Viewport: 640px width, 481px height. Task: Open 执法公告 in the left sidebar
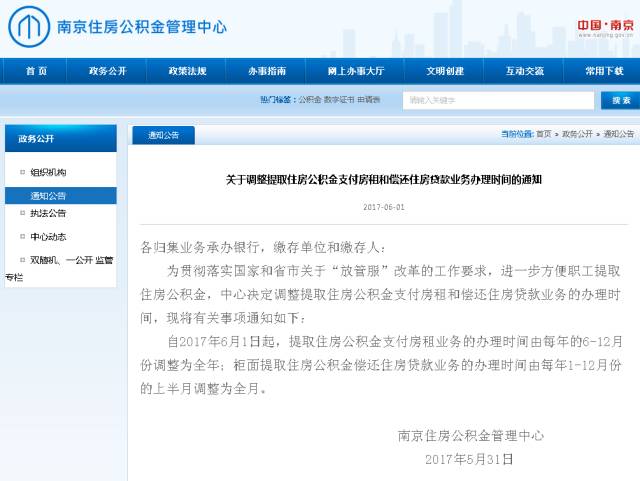pos(48,213)
